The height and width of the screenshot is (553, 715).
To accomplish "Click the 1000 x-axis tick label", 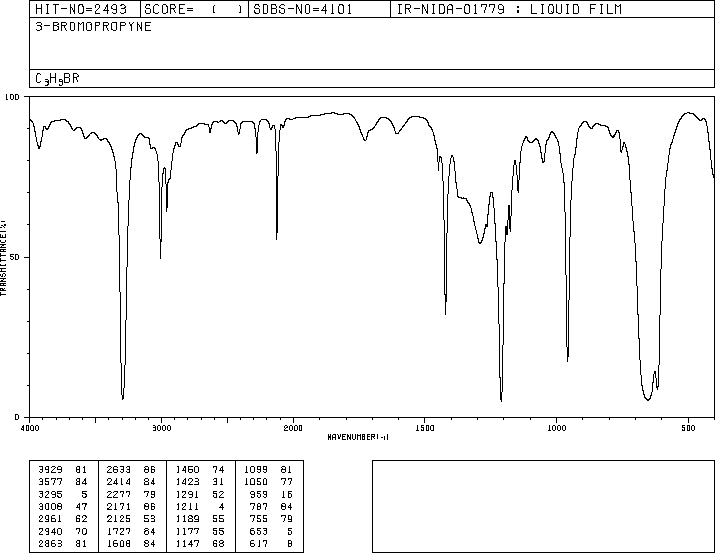I will click(556, 428).
